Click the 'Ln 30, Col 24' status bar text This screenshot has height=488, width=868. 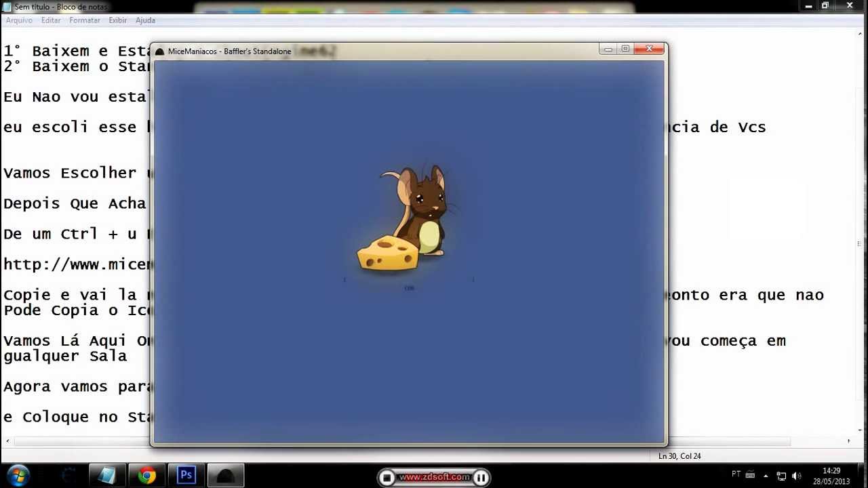679,456
